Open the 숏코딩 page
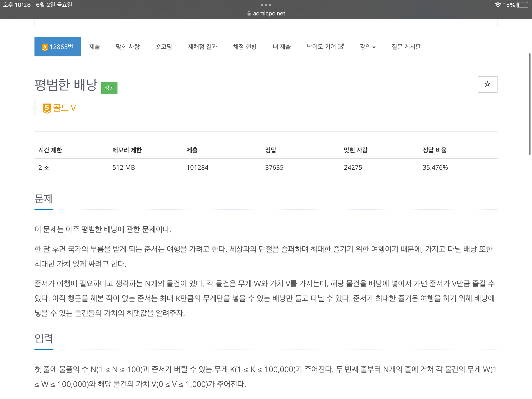 (164, 47)
